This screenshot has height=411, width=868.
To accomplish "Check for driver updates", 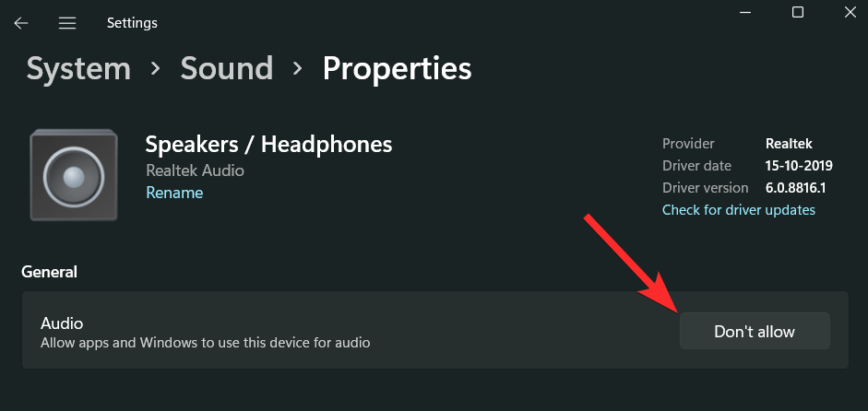I will 739,210.
